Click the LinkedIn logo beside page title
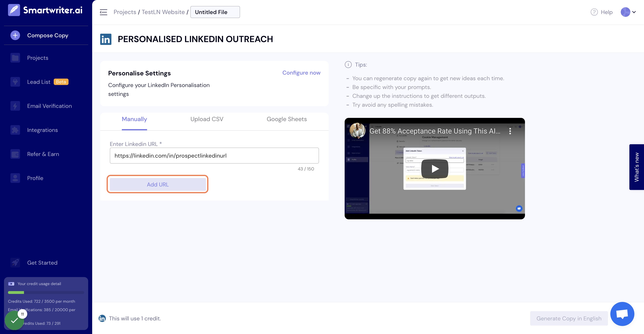 106,39
